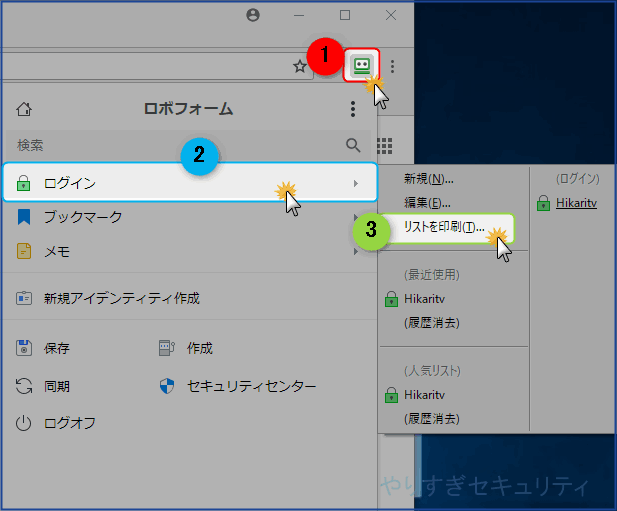Open the underlined Hikaritv login link

point(576,203)
